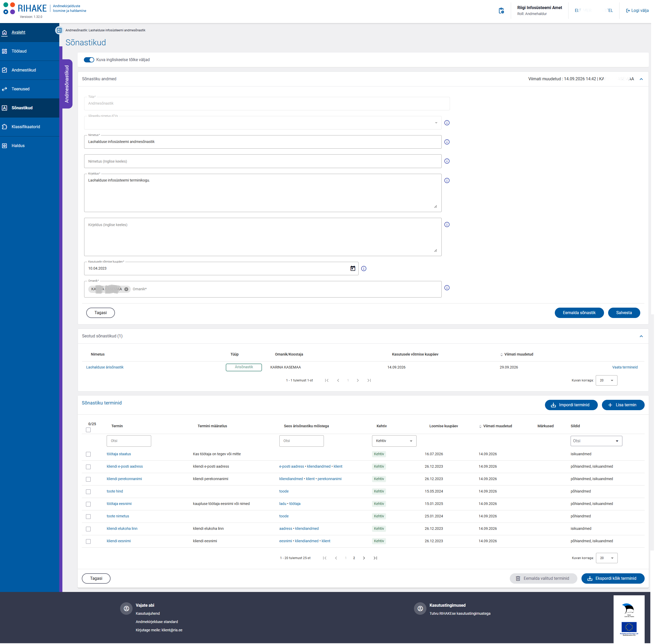Toggle Kuva ingliskeelse tõlke väljad switch
655x644 pixels.
coord(89,60)
